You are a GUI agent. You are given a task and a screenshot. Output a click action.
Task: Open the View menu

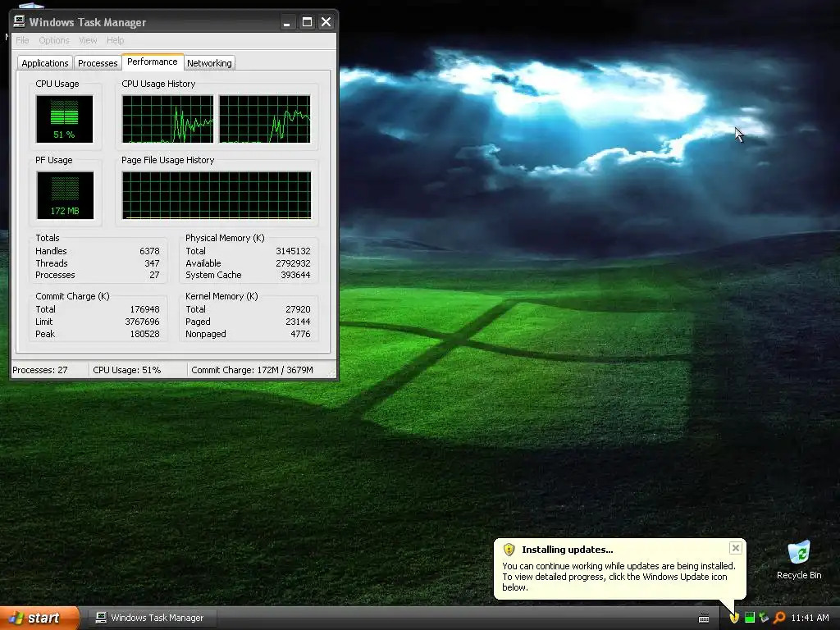pyautogui.click(x=88, y=40)
